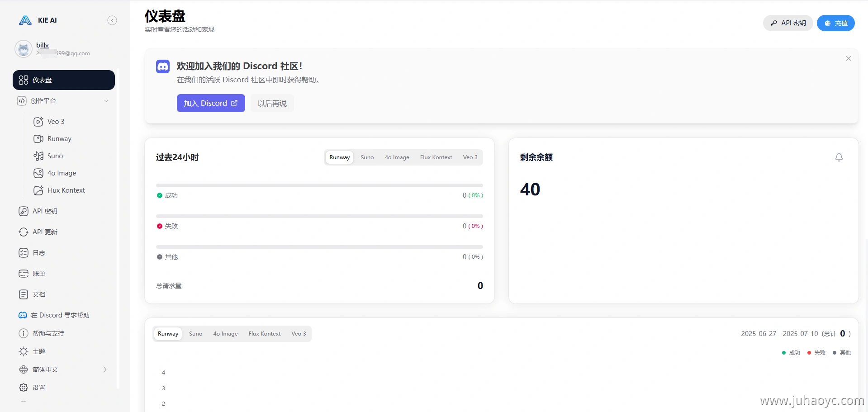
Task: Click the 以后再说 button
Action: tap(272, 103)
